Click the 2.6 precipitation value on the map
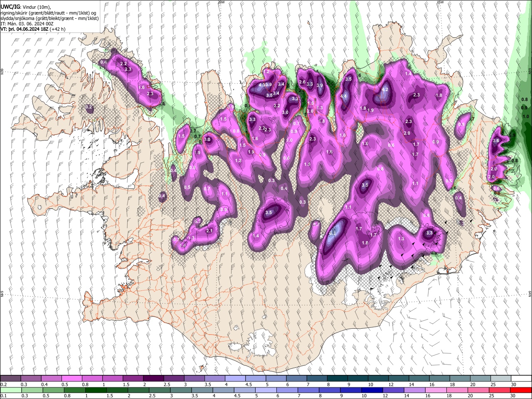The height and width of the screenshot is (399, 532). [302, 82]
